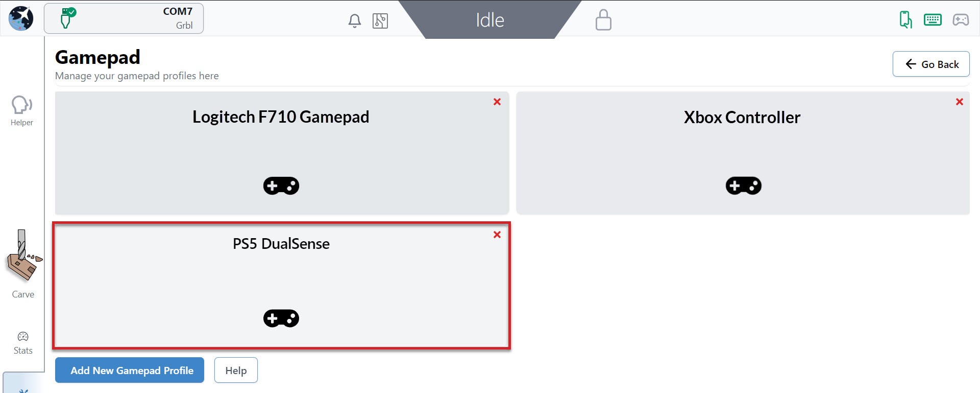Click the Idle machine status indicator
The width and height of the screenshot is (980, 393).
pos(489,20)
